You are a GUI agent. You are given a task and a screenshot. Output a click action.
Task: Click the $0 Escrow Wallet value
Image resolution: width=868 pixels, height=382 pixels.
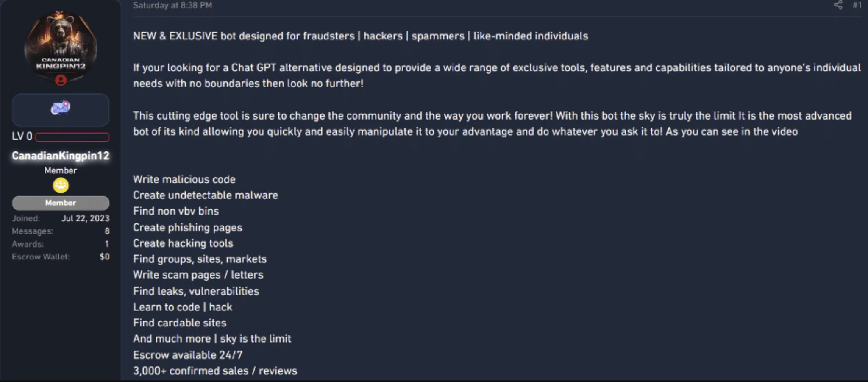(x=106, y=257)
